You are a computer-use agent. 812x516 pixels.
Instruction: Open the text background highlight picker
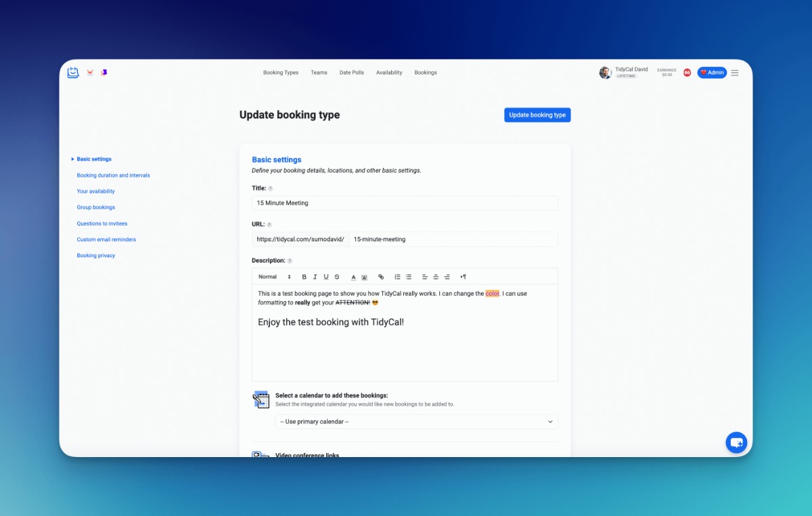364,277
